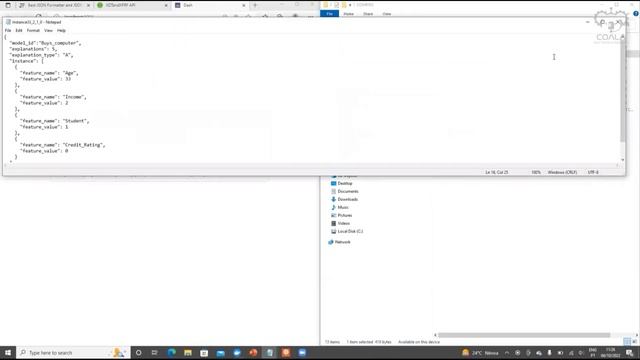Click Windows (CRLF) in Notepad status bar
Viewport: 640px width, 360px height.
click(x=562, y=173)
